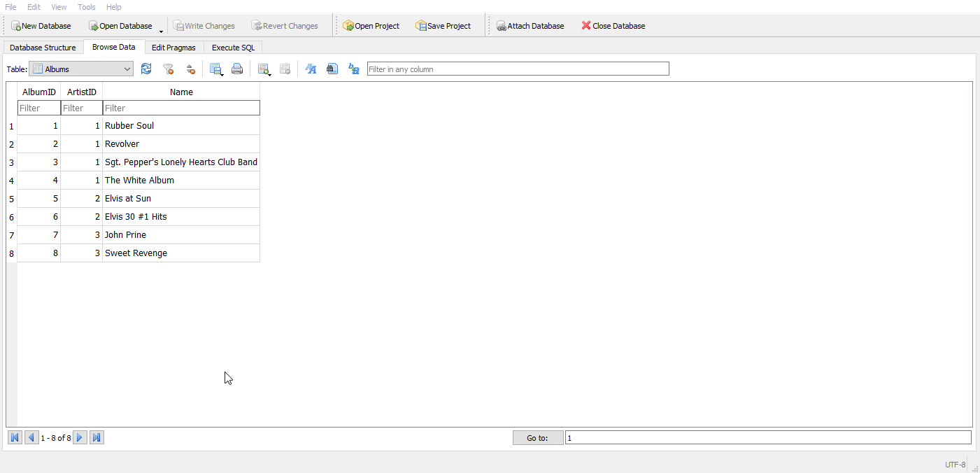Clear all column filters
980x473 pixels.
pyautogui.click(x=168, y=69)
